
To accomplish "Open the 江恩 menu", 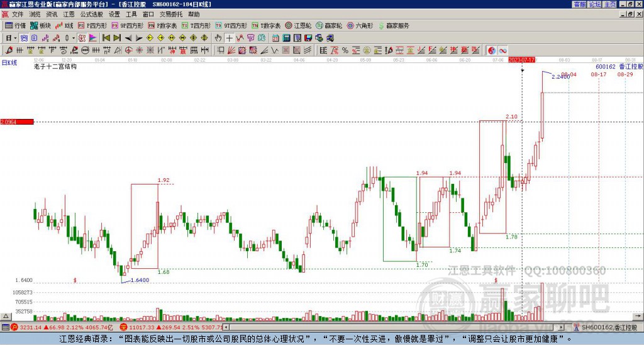I will click(x=69, y=14).
